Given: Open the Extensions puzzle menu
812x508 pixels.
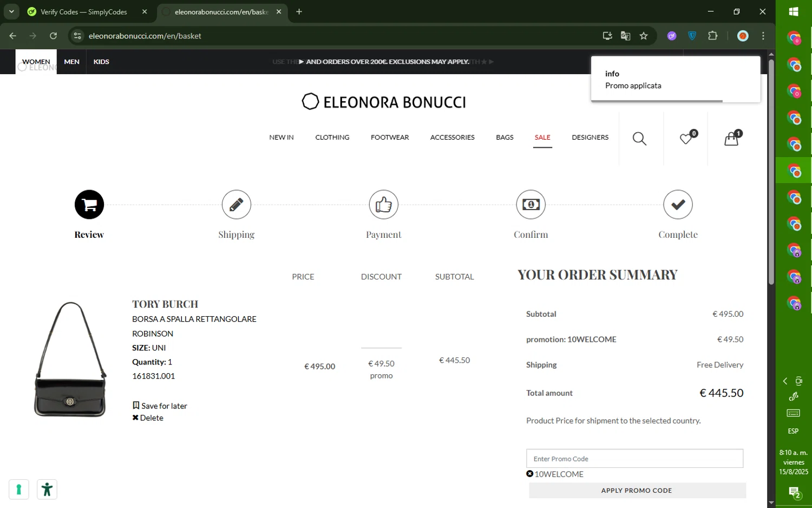Looking at the screenshot, I should pos(712,36).
